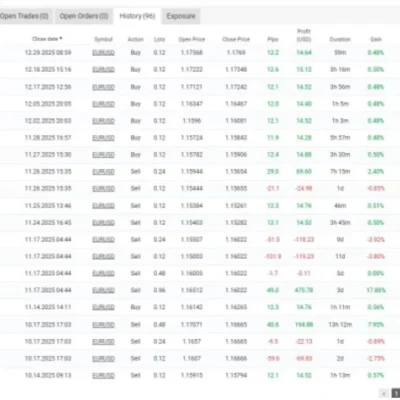Click the -101.9 pips value
This screenshot has width=400, height=400.
273,256
